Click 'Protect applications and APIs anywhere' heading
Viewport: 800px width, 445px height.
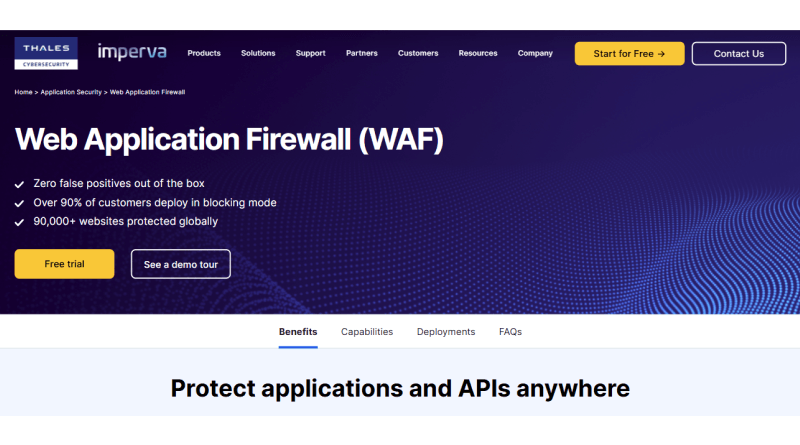400,388
